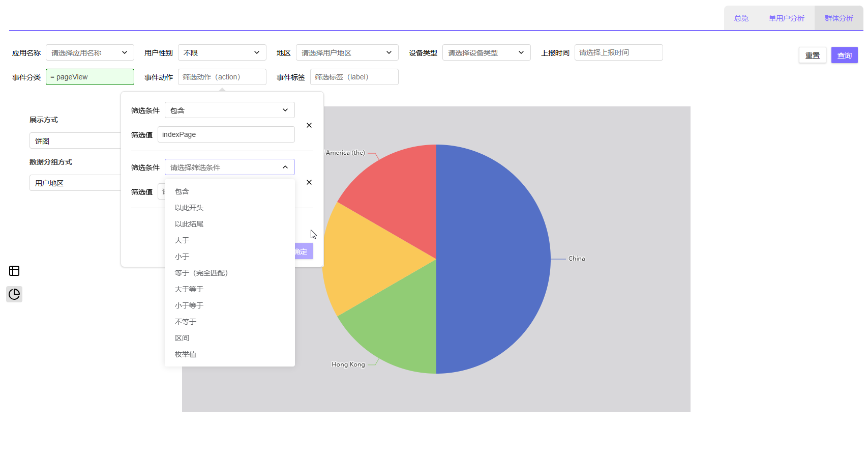
Task: Expand the 设备类型 dropdown
Action: (486, 52)
